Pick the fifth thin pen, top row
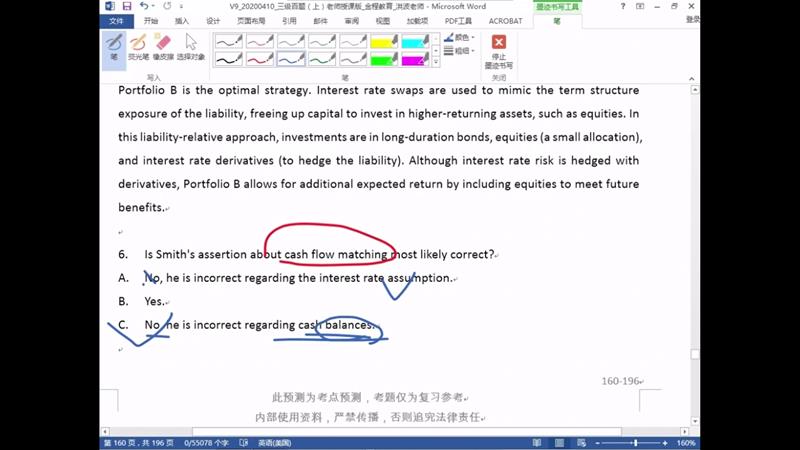Image resolution: width=800 pixels, height=450 pixels. pos(353,41)
